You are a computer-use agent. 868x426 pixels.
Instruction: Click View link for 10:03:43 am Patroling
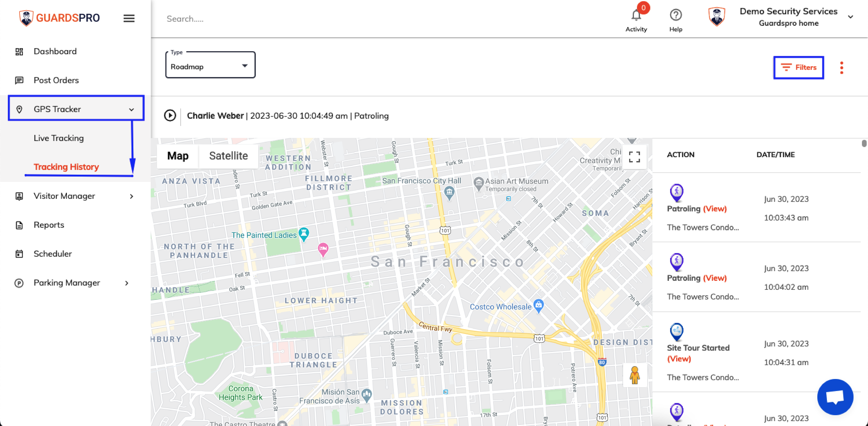pyautogui.click(x=715, y=209)
